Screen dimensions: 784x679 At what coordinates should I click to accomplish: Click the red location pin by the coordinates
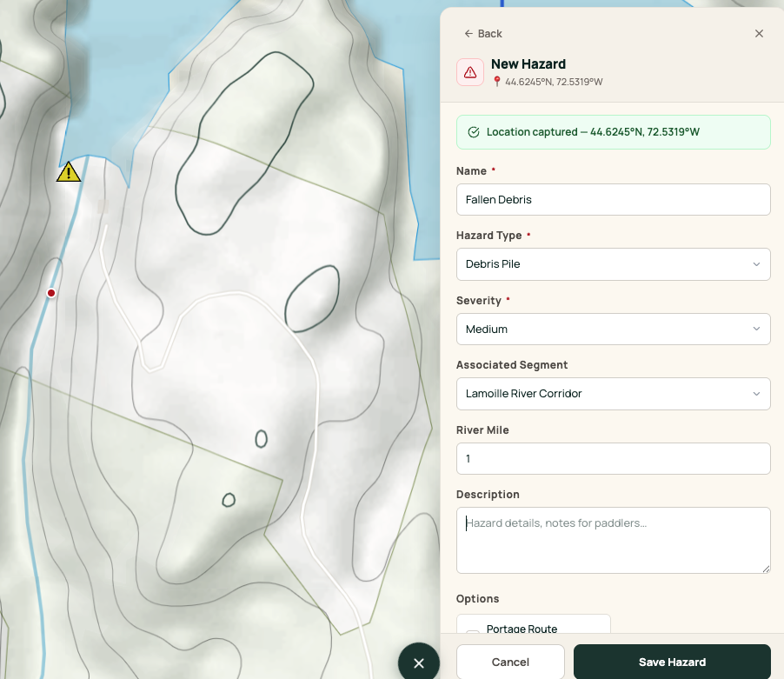497,82
